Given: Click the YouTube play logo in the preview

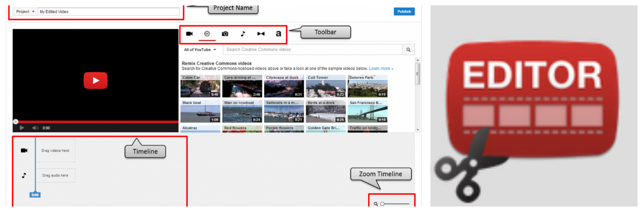Looking at the screenshot, I should tap(96, 81).
